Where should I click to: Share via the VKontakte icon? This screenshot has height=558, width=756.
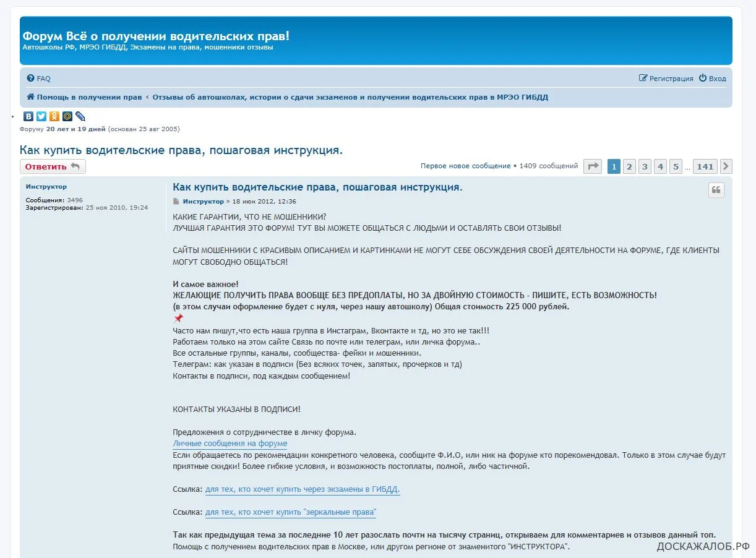(28, 116)
